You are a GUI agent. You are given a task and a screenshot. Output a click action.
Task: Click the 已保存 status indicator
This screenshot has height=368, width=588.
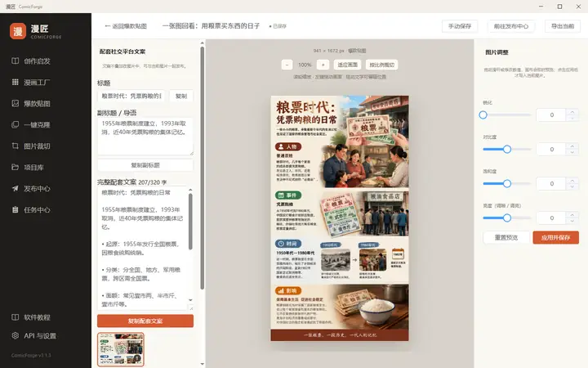(278, 26)
